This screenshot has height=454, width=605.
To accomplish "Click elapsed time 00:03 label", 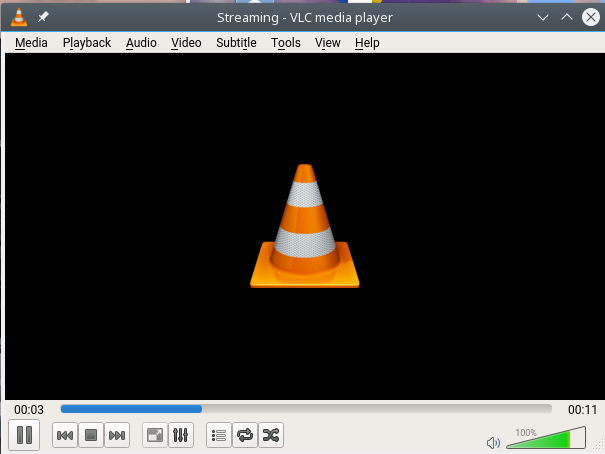I will [29, 409].
